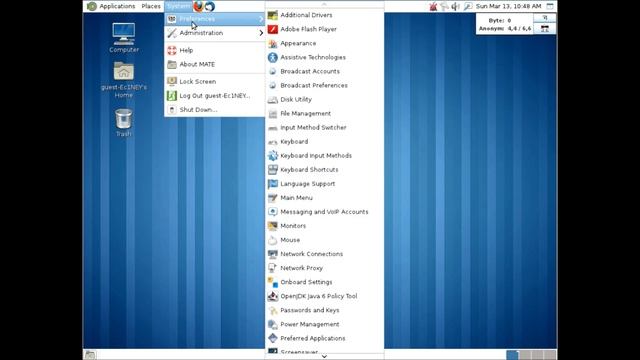Open Help from System menu

tap(215, 50)
